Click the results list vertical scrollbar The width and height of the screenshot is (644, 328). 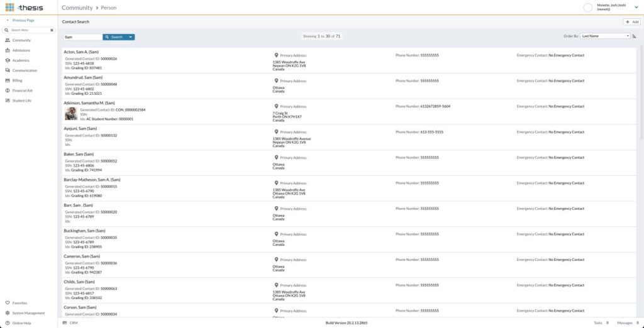(x=641, y=94)
